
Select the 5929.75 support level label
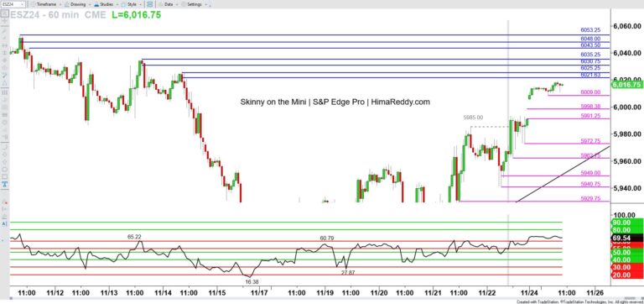590,198
